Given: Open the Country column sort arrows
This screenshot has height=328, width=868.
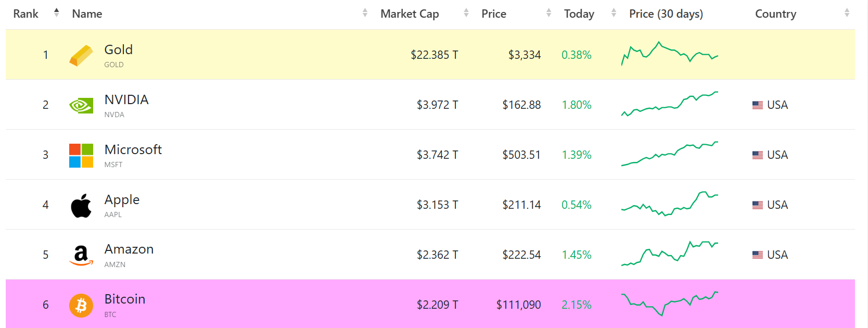Looking at the screenshot, I should coord(848,14).
